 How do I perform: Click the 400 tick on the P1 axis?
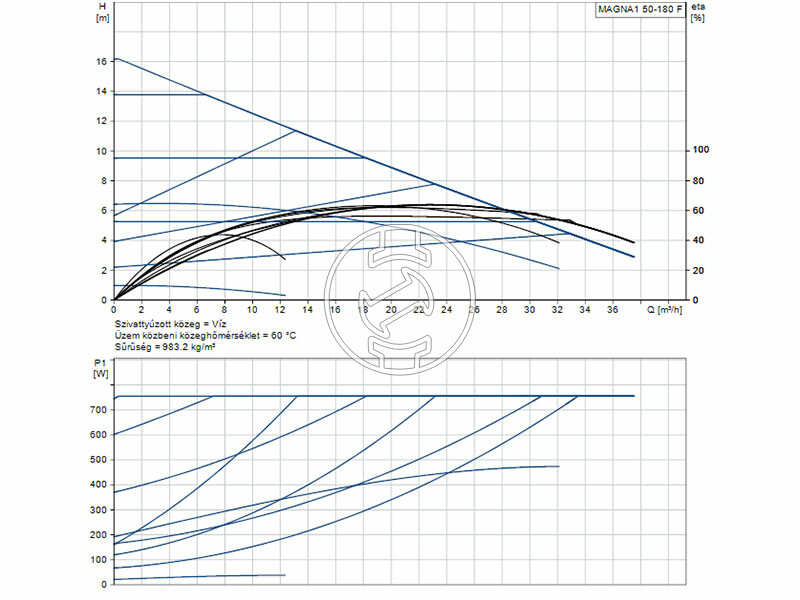pos(98,485)
